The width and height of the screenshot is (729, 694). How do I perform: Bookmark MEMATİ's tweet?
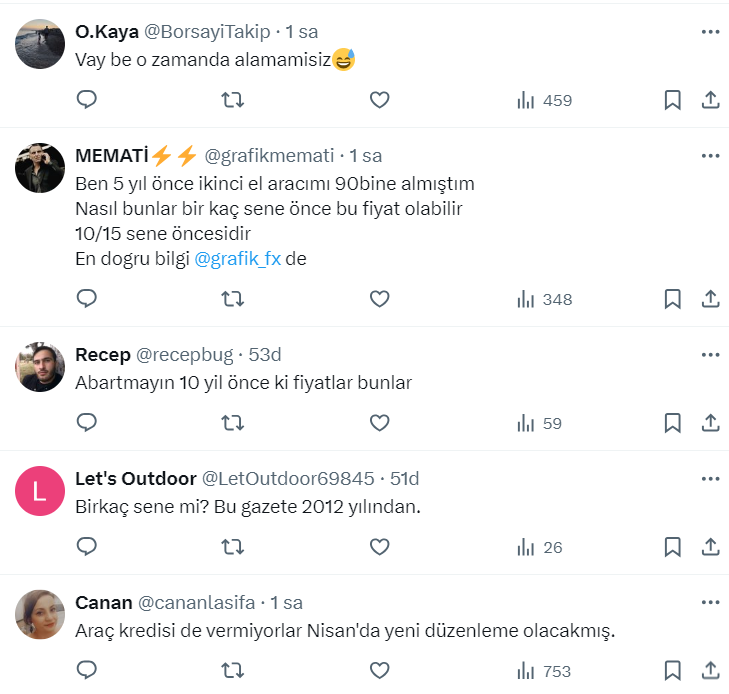click(673, 298)
